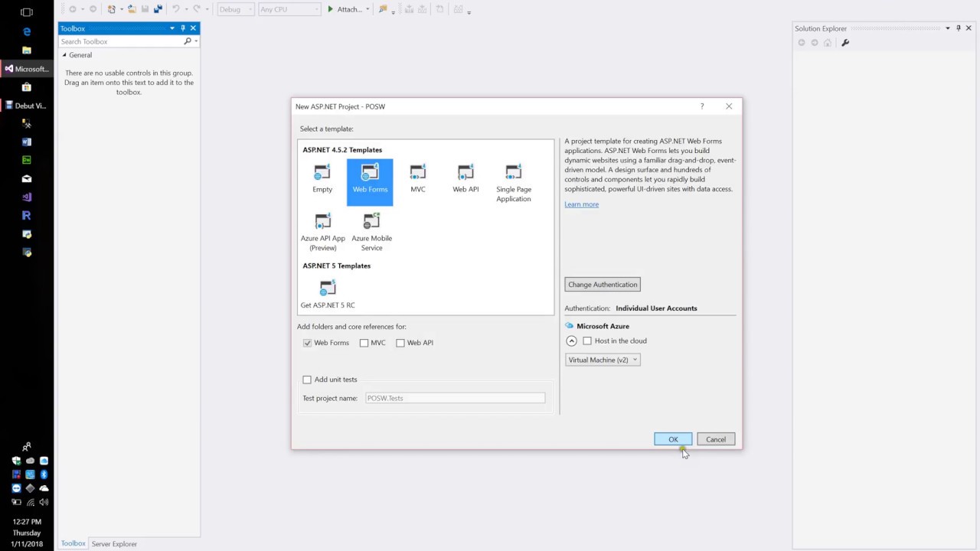980x551 pixels.
Task: Click the green Attach start button
Action: pos(345,9)
